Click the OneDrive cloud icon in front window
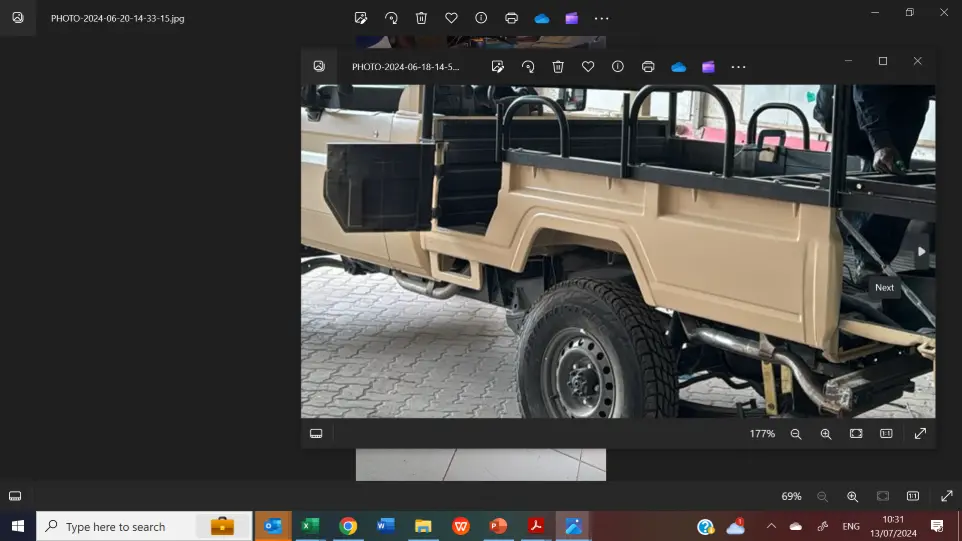Screen dimensions: 962x541 [678, 67]
